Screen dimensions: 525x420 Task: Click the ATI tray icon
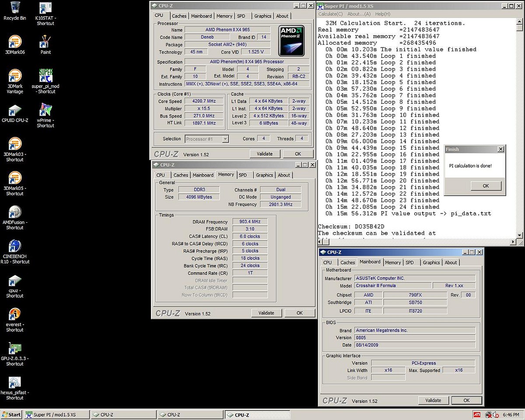click(x=477, y=414)
